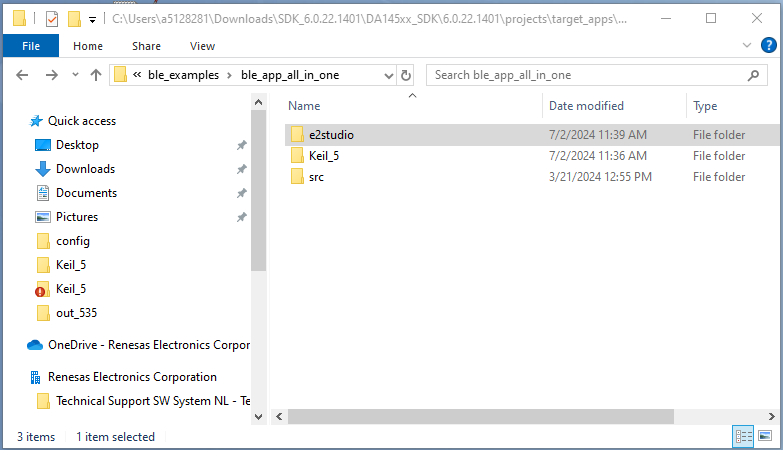The image size is (783, 450).
Task: Click the New folder quick access icon
Action: click(x=74, y=19)
